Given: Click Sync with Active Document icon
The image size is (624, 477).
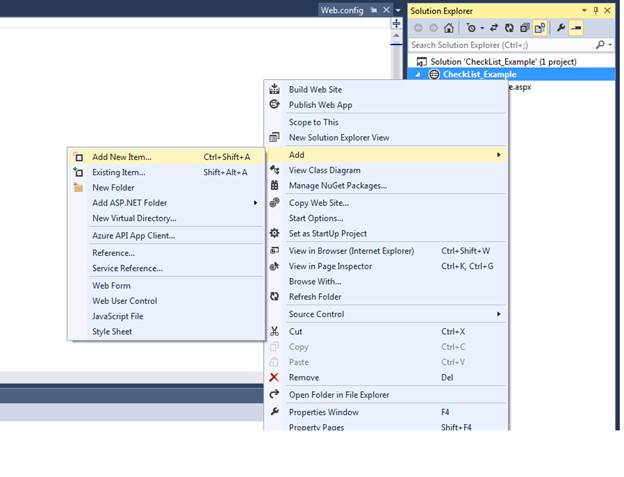Looking at the screenshot, I should coord(494,28).
